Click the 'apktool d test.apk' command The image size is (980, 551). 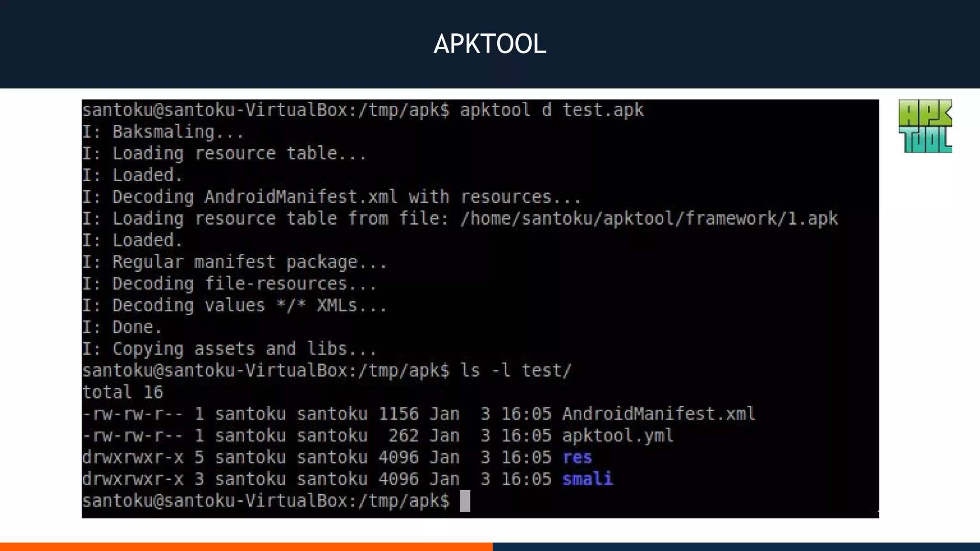(552, 110)
